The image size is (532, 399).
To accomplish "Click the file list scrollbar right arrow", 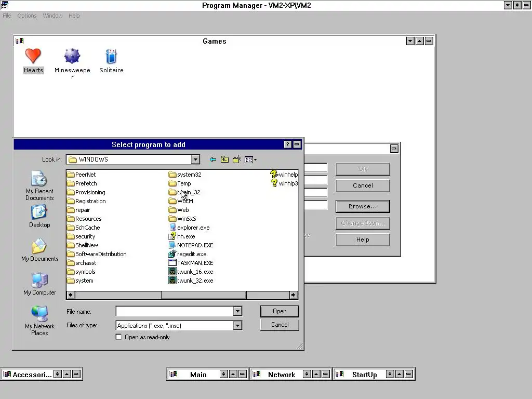I will coord(294,295).
